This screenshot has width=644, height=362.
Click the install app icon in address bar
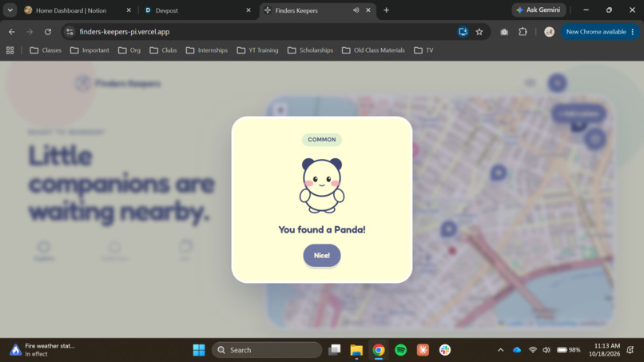(463, 32)
